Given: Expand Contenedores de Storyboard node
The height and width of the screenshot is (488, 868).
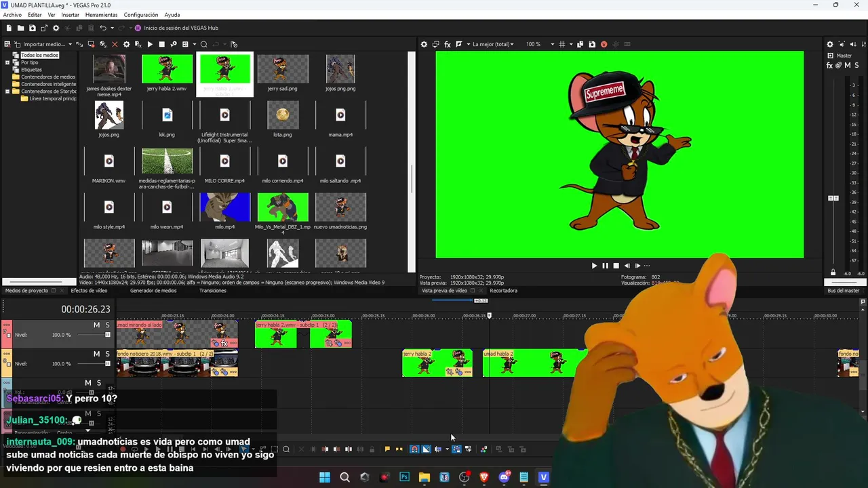Looking at the screenshot, I should pyautogui.click(x=7, y=91).
